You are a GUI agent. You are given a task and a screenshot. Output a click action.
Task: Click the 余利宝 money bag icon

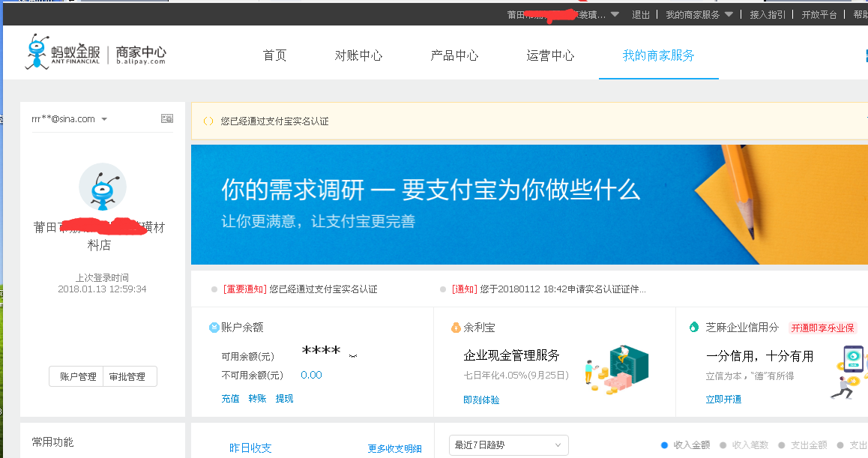coord(456,328)
